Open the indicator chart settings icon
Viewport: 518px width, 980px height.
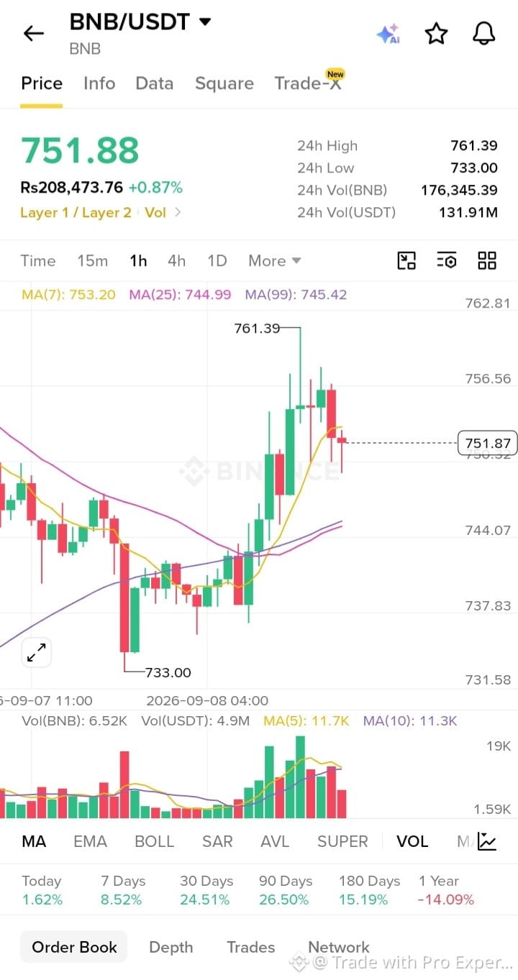(x=487, y=841)
